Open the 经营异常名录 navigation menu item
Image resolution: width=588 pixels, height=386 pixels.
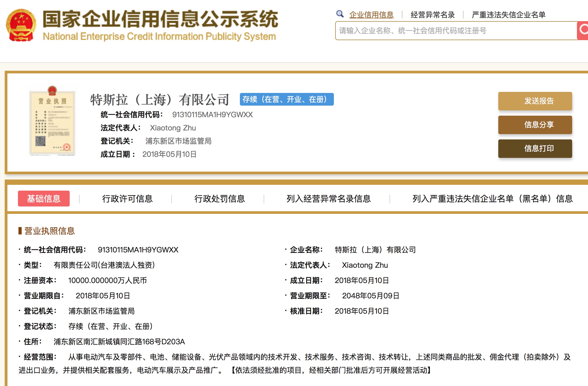point(432,15)
